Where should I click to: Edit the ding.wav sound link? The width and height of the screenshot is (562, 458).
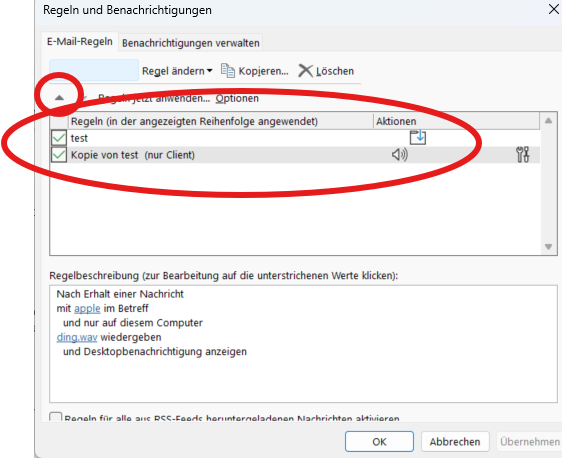tap(77, 337)
